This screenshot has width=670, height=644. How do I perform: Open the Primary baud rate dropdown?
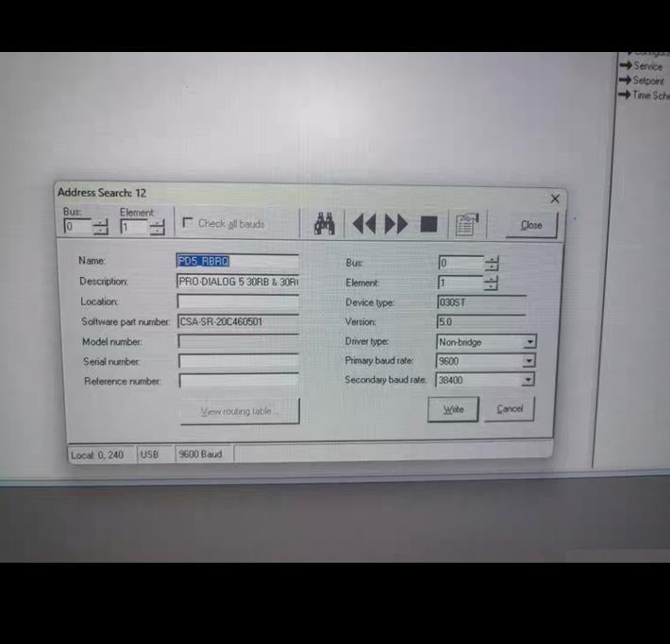(x=528, y=361)
